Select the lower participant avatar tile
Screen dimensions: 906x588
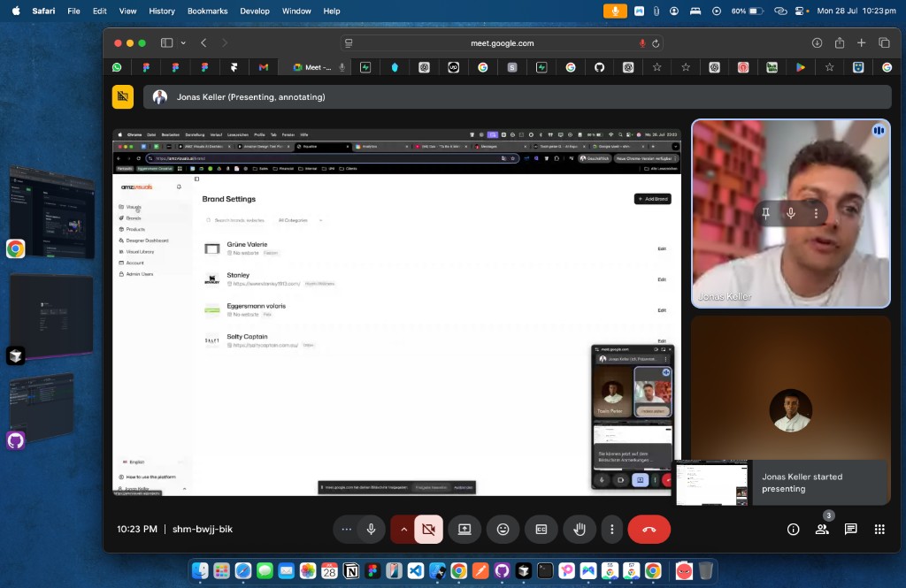[x=790, y=410]
